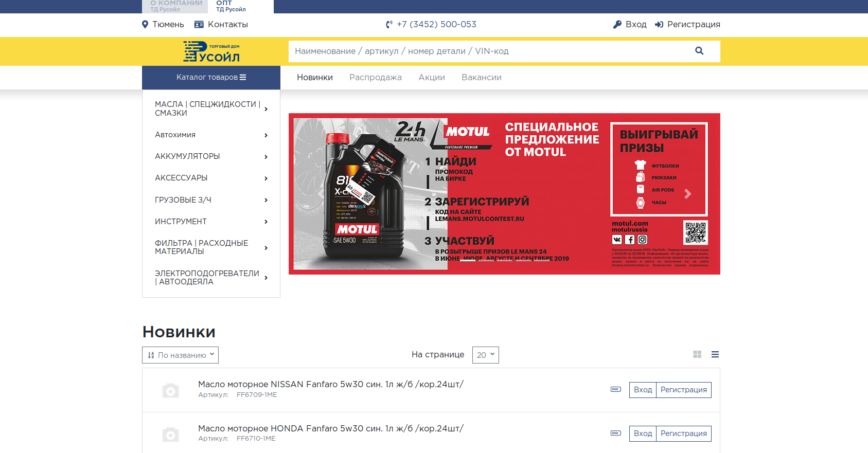Switch to ОПТ ТД Русойл tab
Viewport: 868px width, 453px height.
(x=241, y=6)
